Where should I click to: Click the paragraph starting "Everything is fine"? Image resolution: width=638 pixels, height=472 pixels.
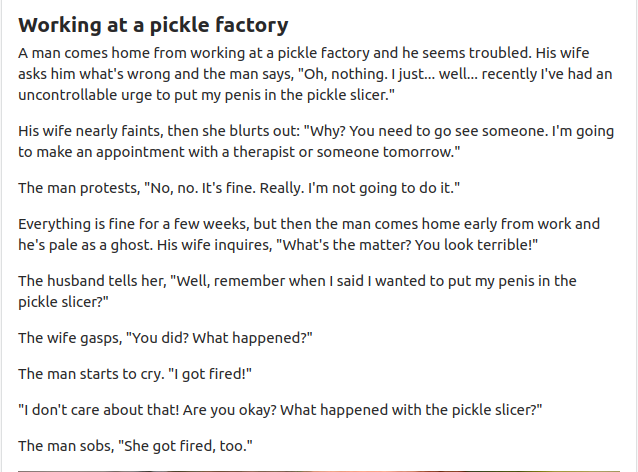point(309,234)
